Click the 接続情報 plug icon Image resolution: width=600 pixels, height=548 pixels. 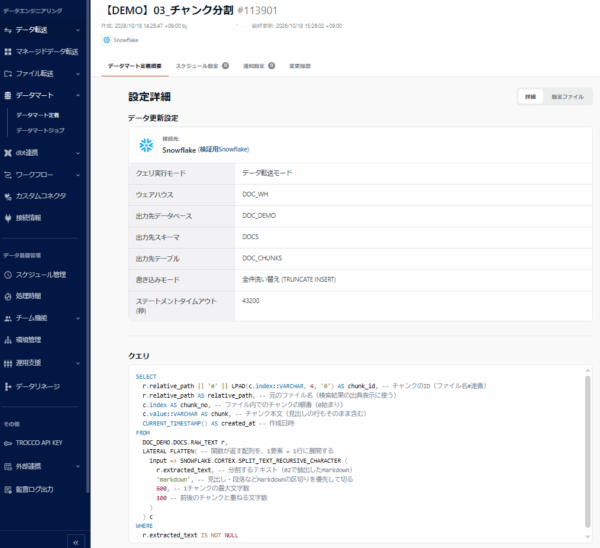click(8, 218)
